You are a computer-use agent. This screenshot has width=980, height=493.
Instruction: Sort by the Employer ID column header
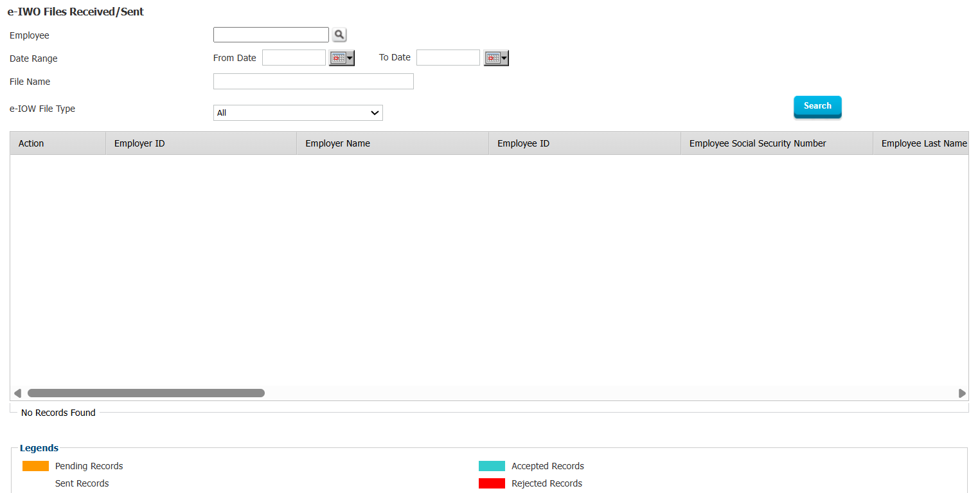pyautogui.click(x=201, y=143)
